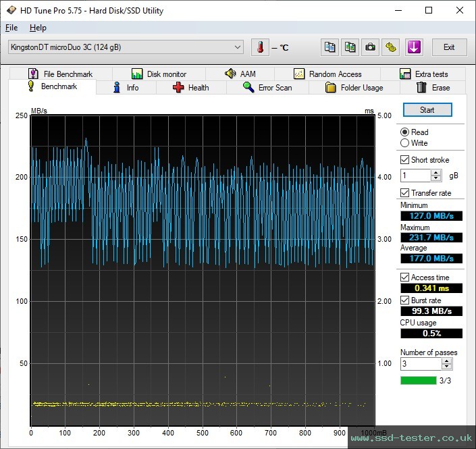Click the CPU usage value 0.5%
This screenshot has height=449, width=476.
[431, 334]
